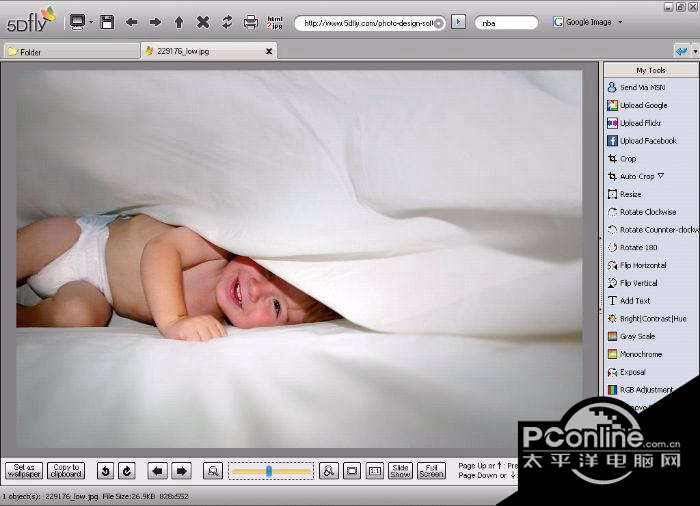Click the displayed baby photo
Image resolution: width=700 pixels, height=506 pixels.
point(299,259)
